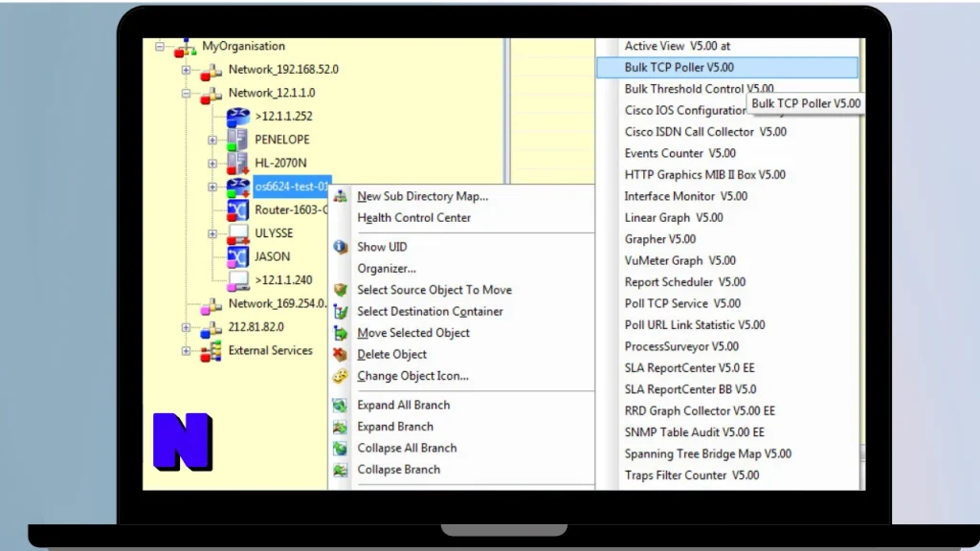Open SLA ReportCenter V5.0 EE
This screenshot has height=551, width=980.
pos(727,368)
